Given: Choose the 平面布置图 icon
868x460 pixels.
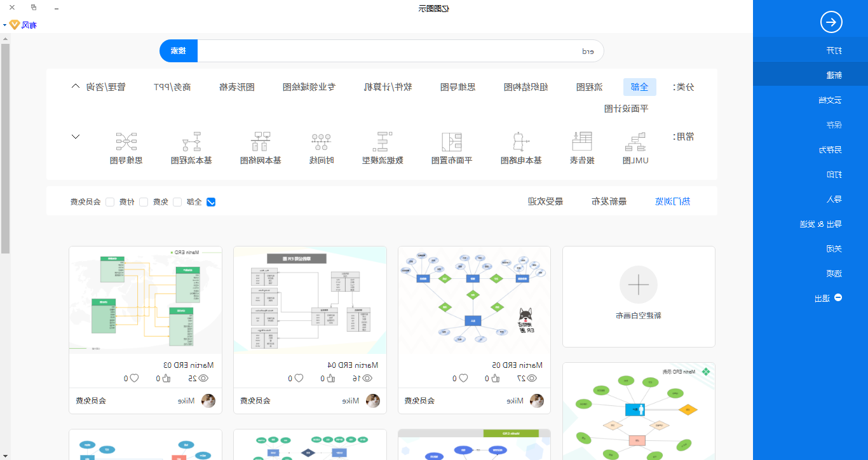Looking at the screenshot, I should pos(452,142).
